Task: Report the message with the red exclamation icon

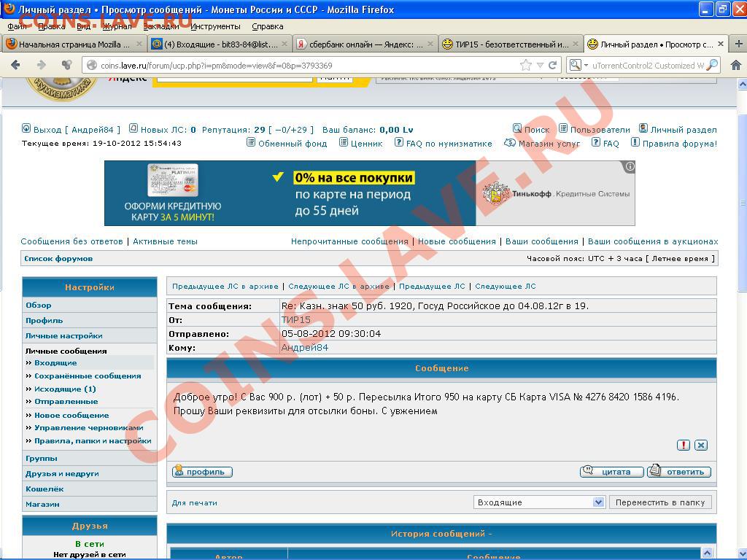Action: (683, 446)
